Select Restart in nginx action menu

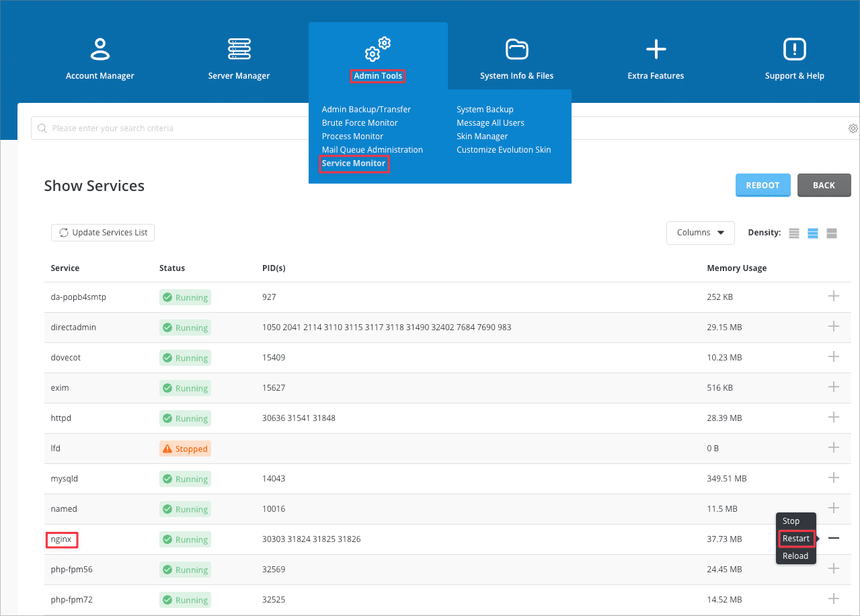coord(796,539)
